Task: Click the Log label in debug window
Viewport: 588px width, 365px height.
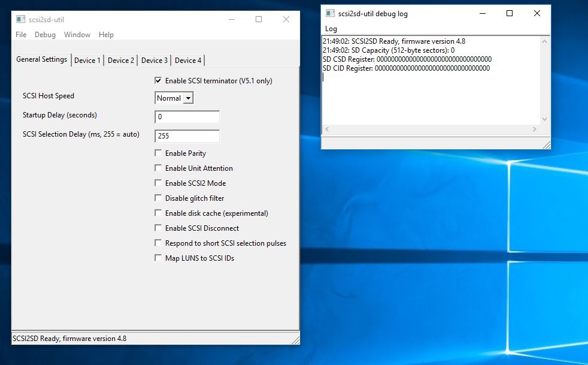Action: tap(331, 29)
